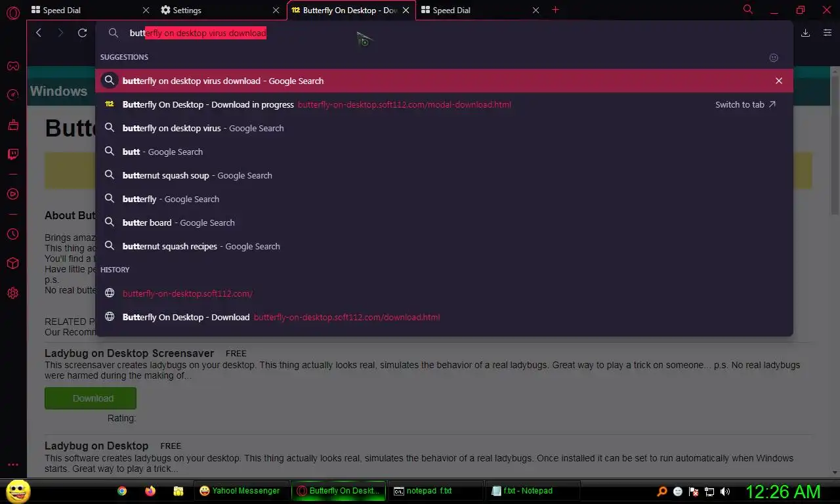Screen dimensions: 840x504
Task: Open the yellow smiley Start button
Action: tap(18, 491)
